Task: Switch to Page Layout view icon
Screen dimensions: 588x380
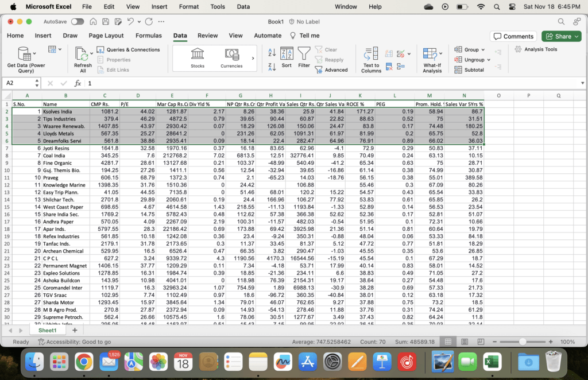Action: [x=465, y=342]
